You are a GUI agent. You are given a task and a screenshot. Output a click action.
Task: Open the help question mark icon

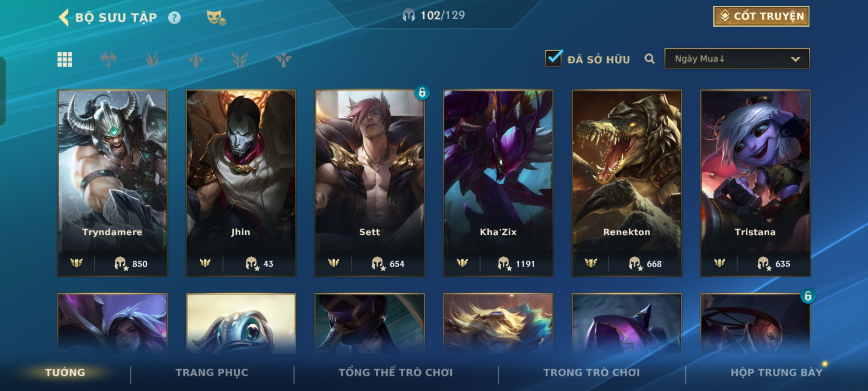click(174, 18)
